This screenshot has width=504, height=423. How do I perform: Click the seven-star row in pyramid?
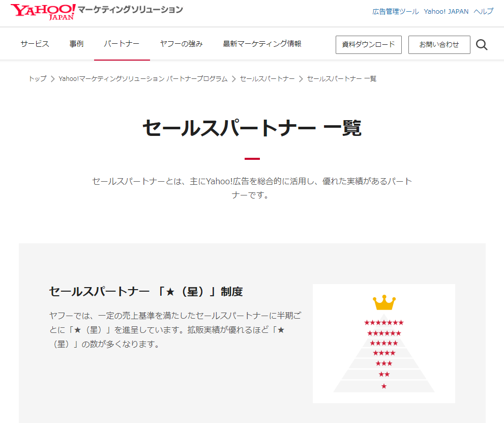(x=384, y=323)
